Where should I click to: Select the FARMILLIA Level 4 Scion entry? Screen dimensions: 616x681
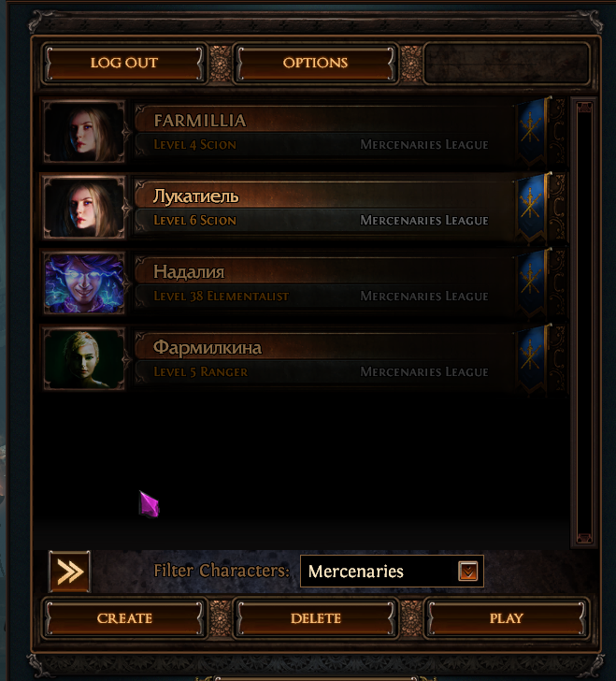[x=304, y=132]
